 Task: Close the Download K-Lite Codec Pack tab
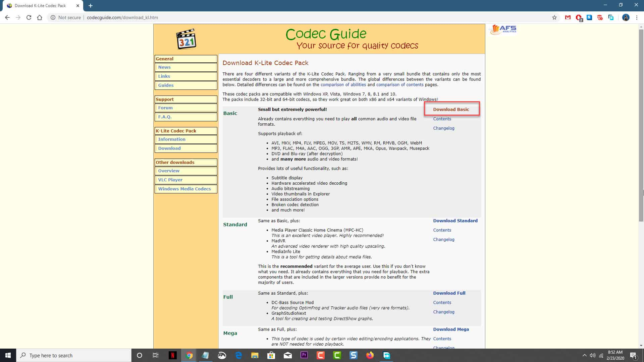click(78, 6)
